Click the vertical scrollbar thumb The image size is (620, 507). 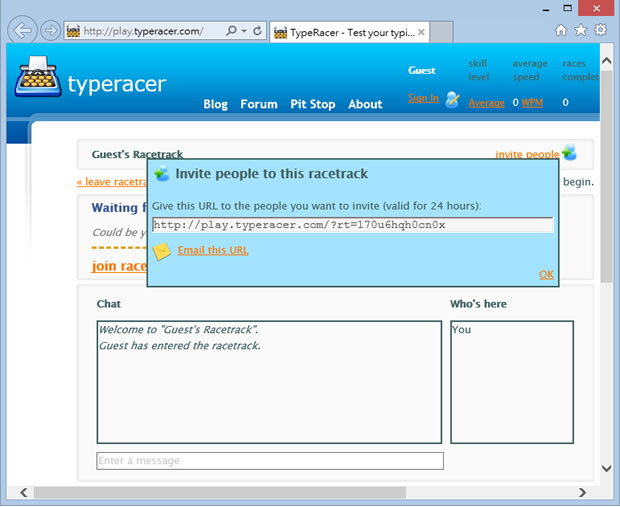click(606, 176)
